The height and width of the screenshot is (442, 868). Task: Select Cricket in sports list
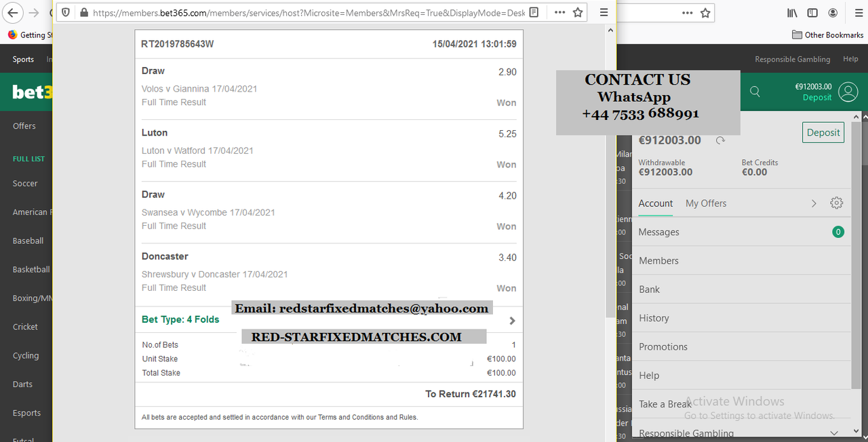coord(25,327)
